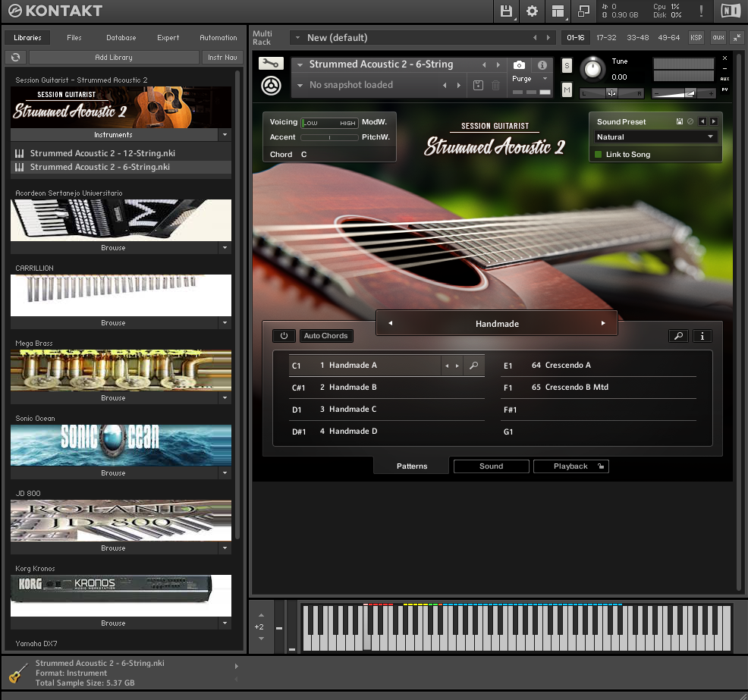
Task: Enable the Link to Song checkbox
Action: [x=599, y=155]
